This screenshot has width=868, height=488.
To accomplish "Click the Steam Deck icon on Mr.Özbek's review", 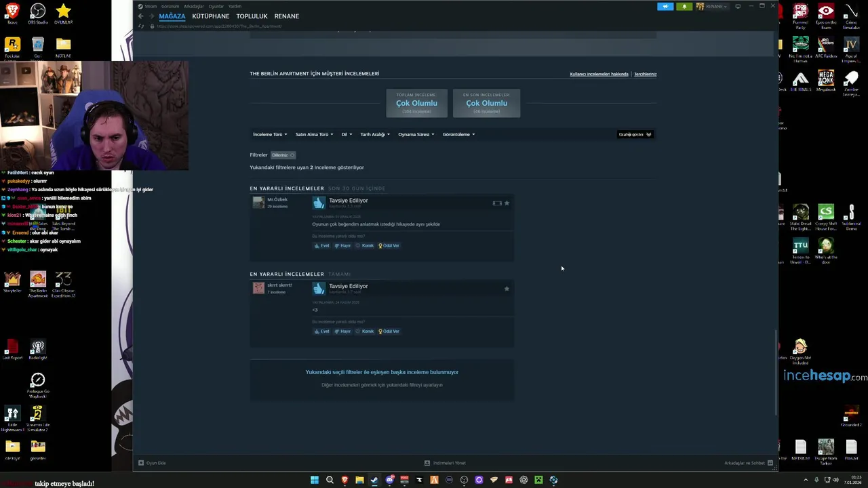I will [496, 203].
